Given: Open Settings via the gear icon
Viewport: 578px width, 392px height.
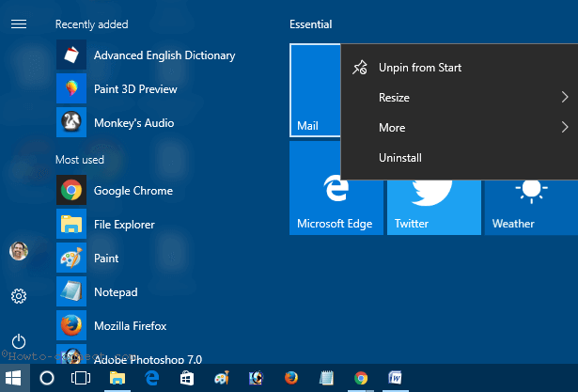Looking at the screenshot, I should click(x=19, y=296).
